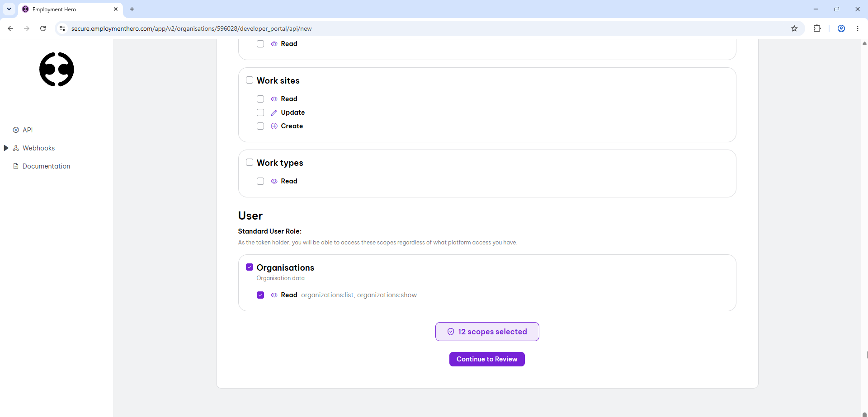The width and height of the screenshot is (868, 417).
Task: Click the Work sites heading
Action: (x=278, y=80)
